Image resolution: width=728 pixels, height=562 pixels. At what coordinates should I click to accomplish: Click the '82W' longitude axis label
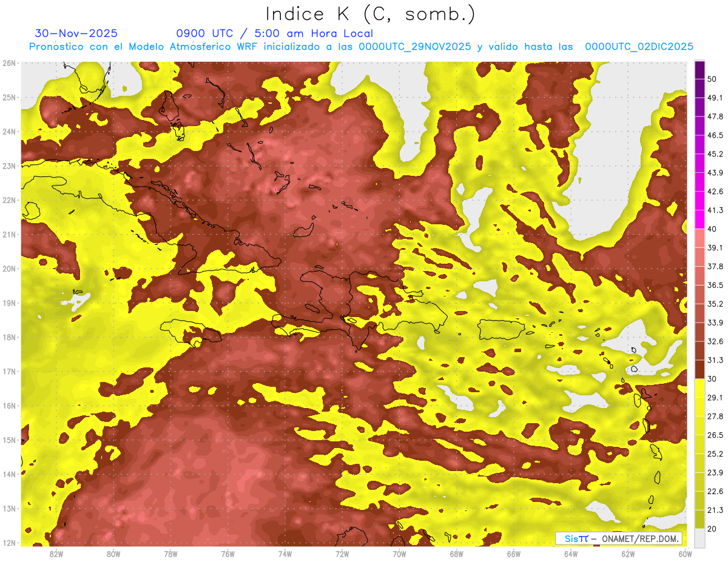click(56, 554)
